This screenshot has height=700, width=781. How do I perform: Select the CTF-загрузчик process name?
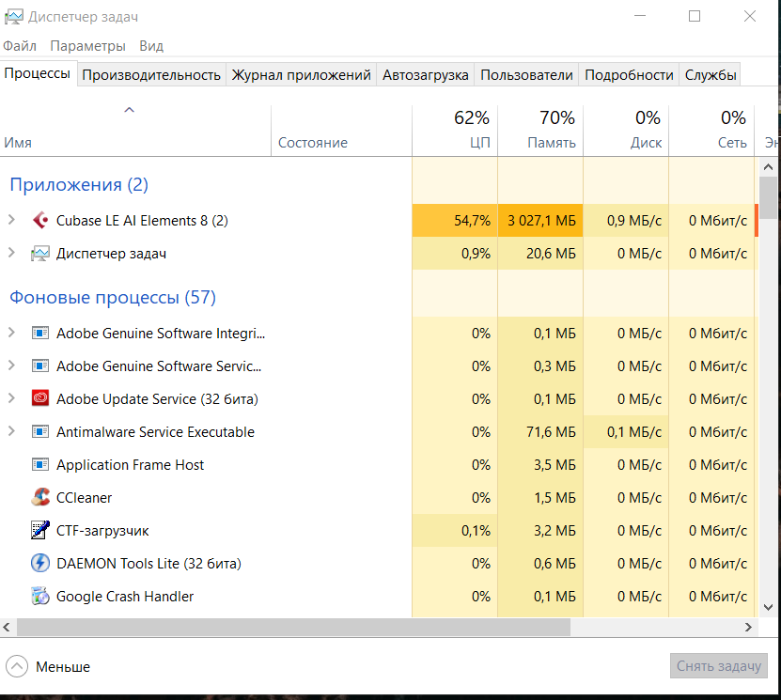tap(102, 531)
